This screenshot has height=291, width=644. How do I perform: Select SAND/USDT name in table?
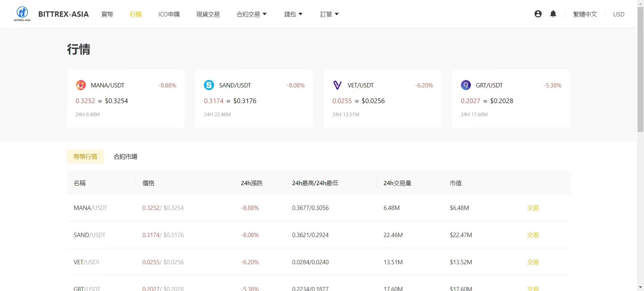tap(90, 235)
